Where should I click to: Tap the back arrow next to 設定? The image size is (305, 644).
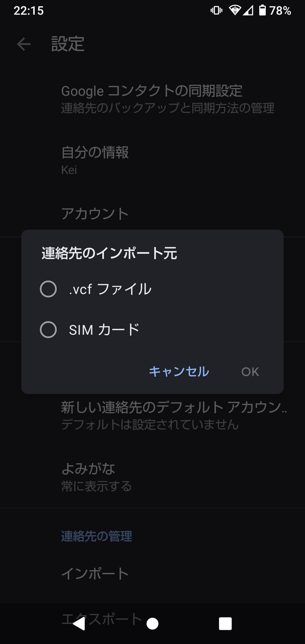point(24,44)
